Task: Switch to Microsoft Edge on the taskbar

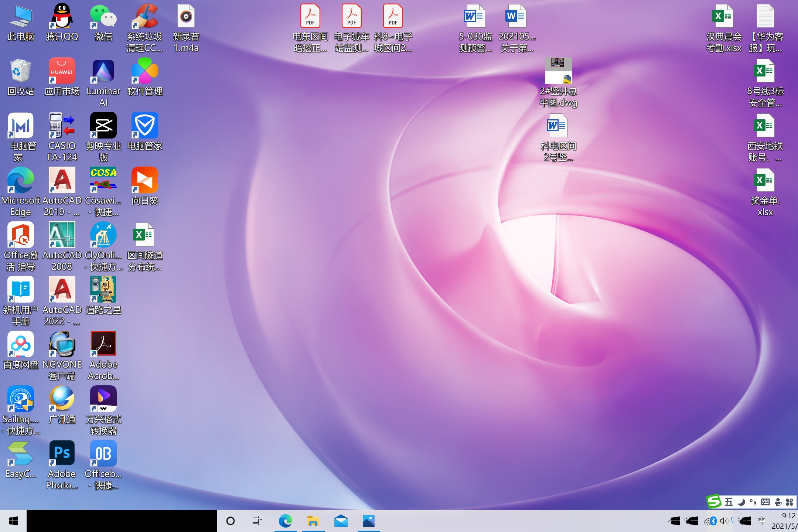Action: coord(285,521)
